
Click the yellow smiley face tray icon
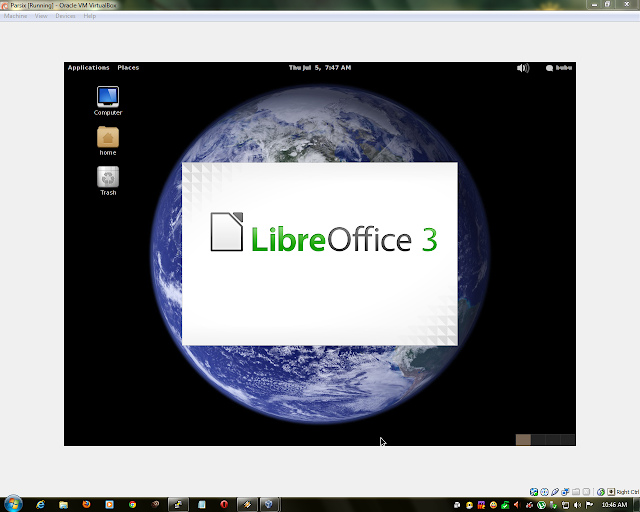click(493, 505)
